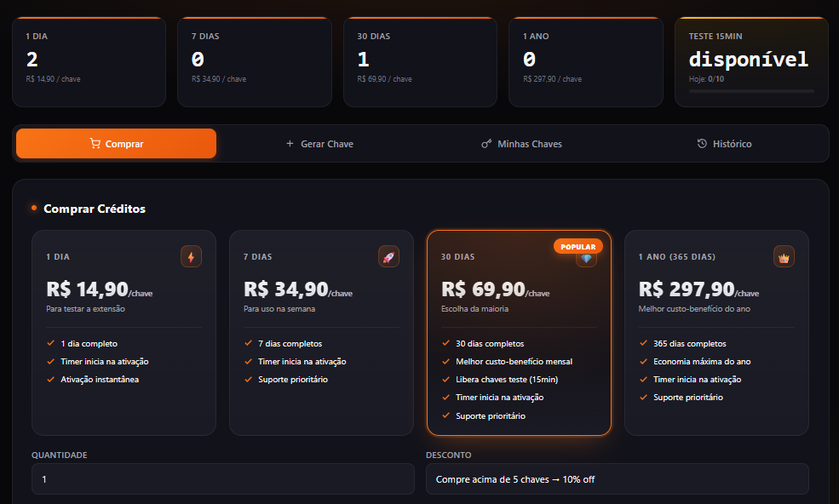This screenshot has height=504, width=839.
Task: Click "Para testar a extensão" subtitle
Action: pos(86,309)
